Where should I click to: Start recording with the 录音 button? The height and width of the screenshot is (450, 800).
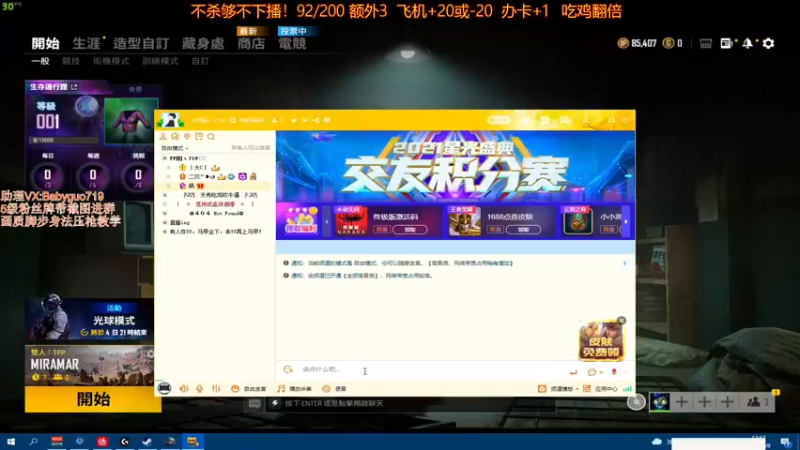pyautogui.click(x=334, y=389)
